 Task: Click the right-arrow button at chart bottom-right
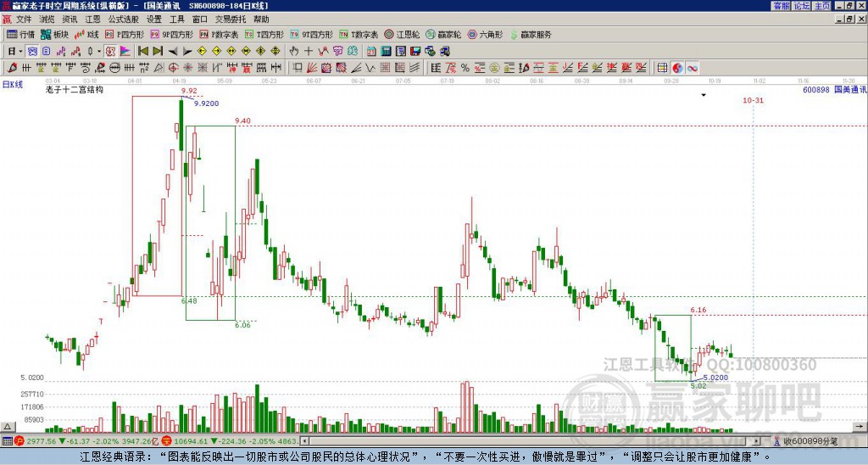click(x=860, y=427)
